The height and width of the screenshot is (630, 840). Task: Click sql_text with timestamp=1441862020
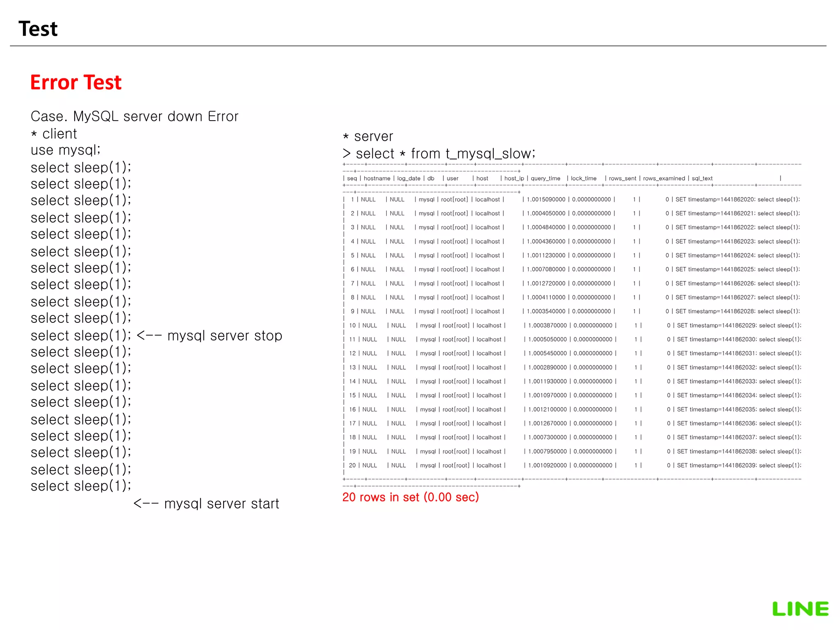coord(737,199)
